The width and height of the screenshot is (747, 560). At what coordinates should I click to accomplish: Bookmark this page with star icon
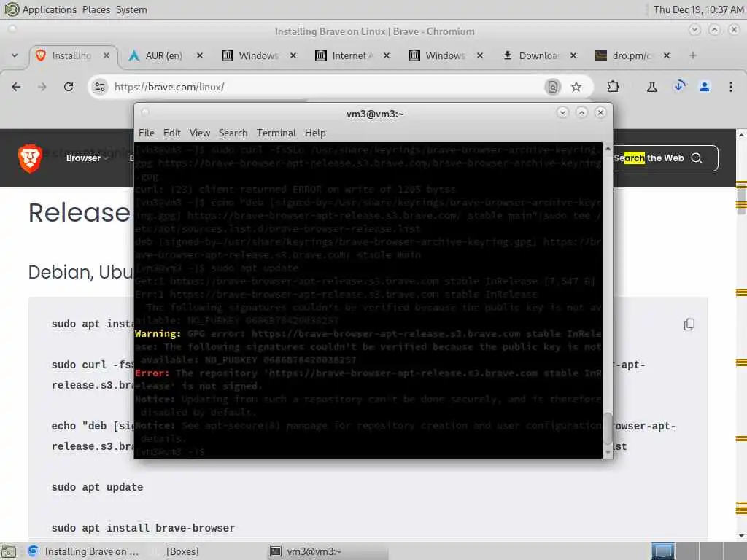coord(576,87)
